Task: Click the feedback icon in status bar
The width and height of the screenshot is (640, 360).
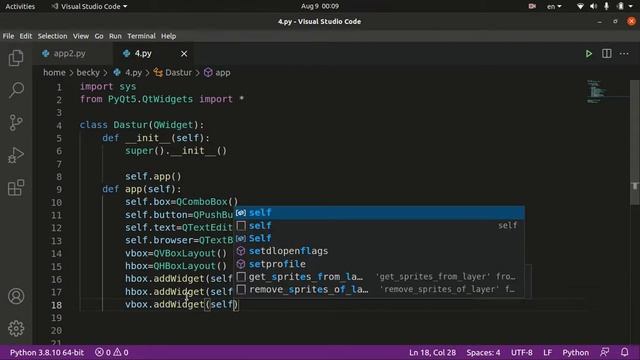Action: click(x=604, y=352)
